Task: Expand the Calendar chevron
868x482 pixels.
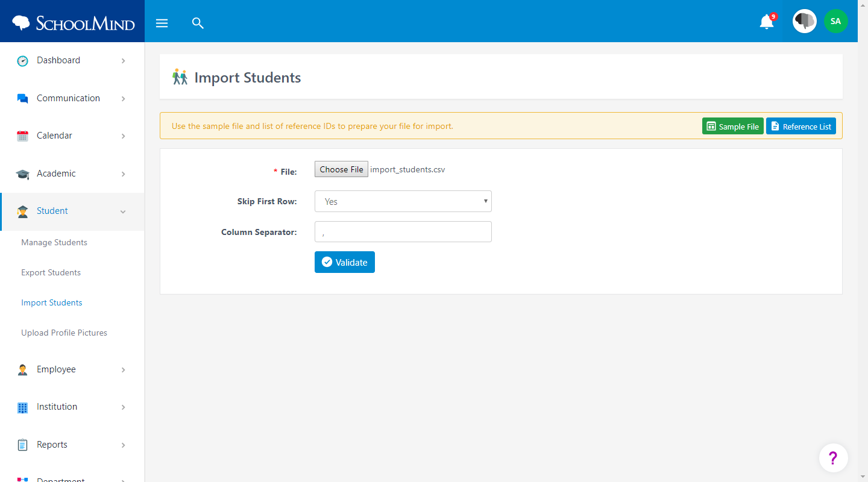Action: [x=123, y=136]
